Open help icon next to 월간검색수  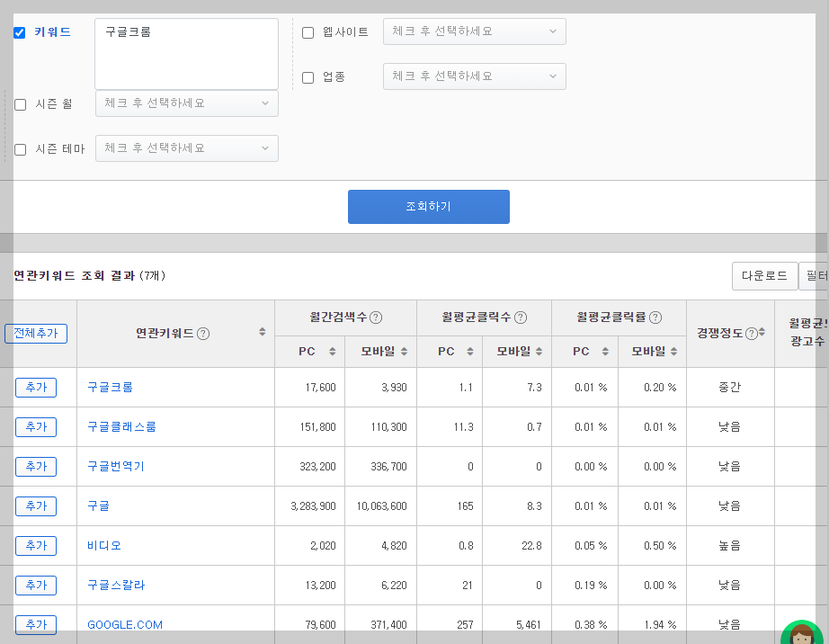click(x=375, y=318)
